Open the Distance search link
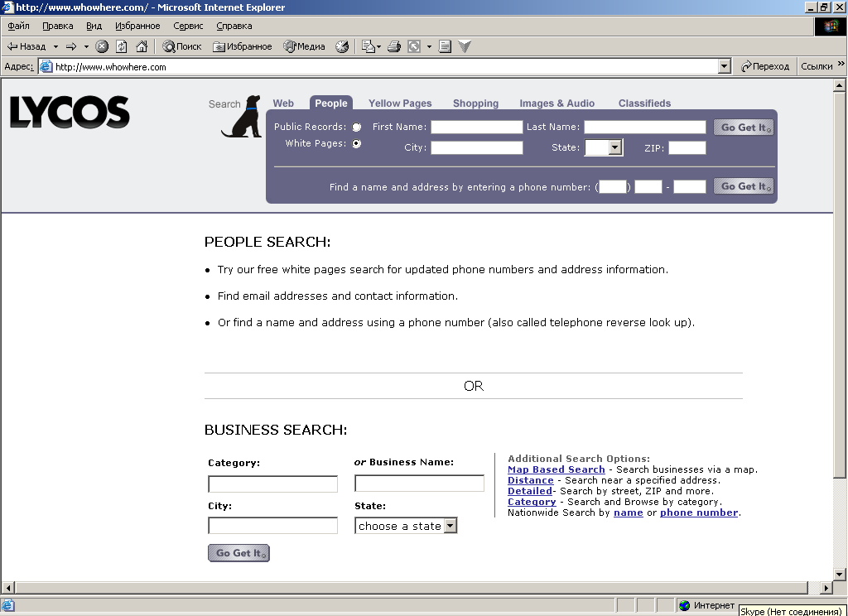This screenshot has width=848, height=616. tap(531, 480)
